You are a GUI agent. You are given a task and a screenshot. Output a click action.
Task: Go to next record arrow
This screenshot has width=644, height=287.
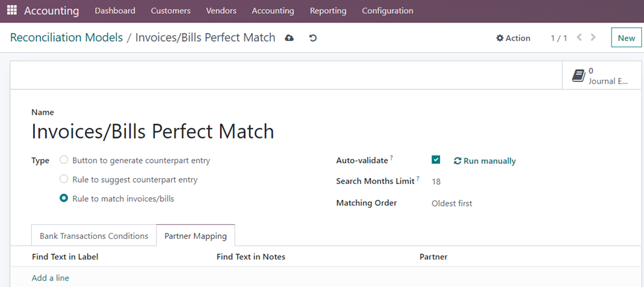(x=593, y=38)
